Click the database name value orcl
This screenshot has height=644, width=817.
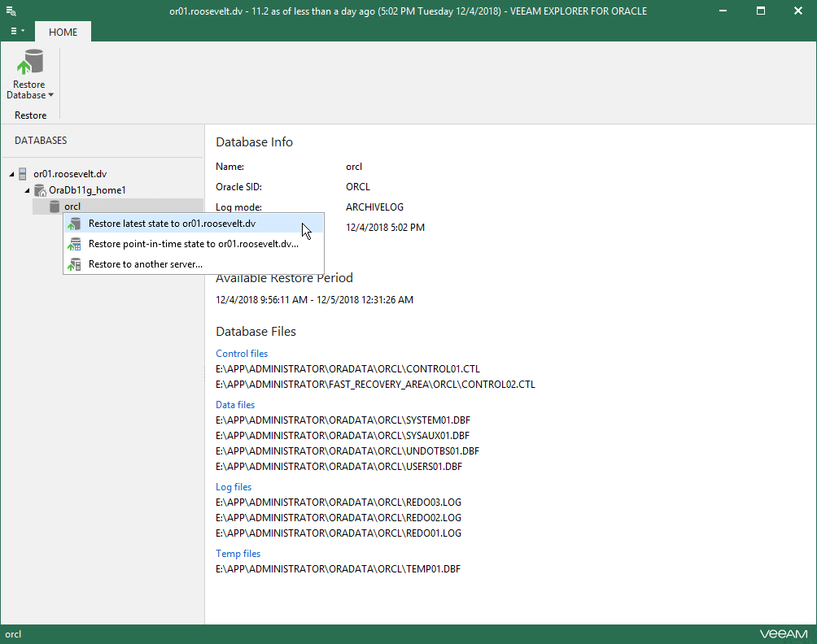coord(354,167)
